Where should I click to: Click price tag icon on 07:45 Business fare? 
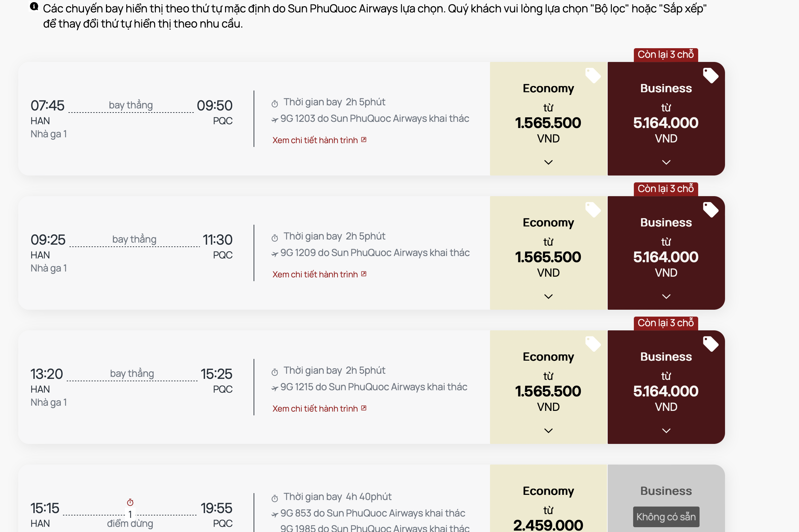[x=711, y=75]
